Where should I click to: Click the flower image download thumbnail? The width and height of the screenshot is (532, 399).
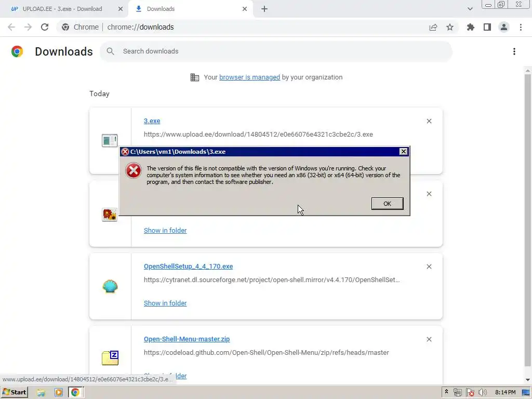click(x=110, y=215)
